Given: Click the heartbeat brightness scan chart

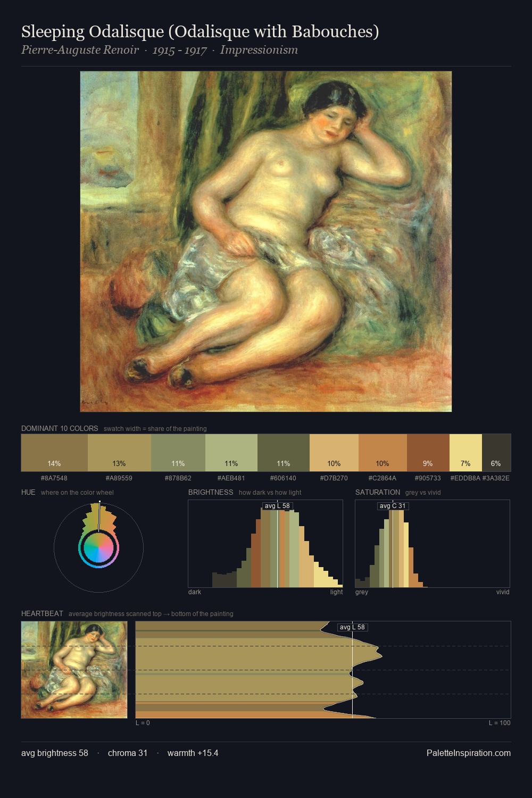Looking at the screenshot, I should coord(323,670).
